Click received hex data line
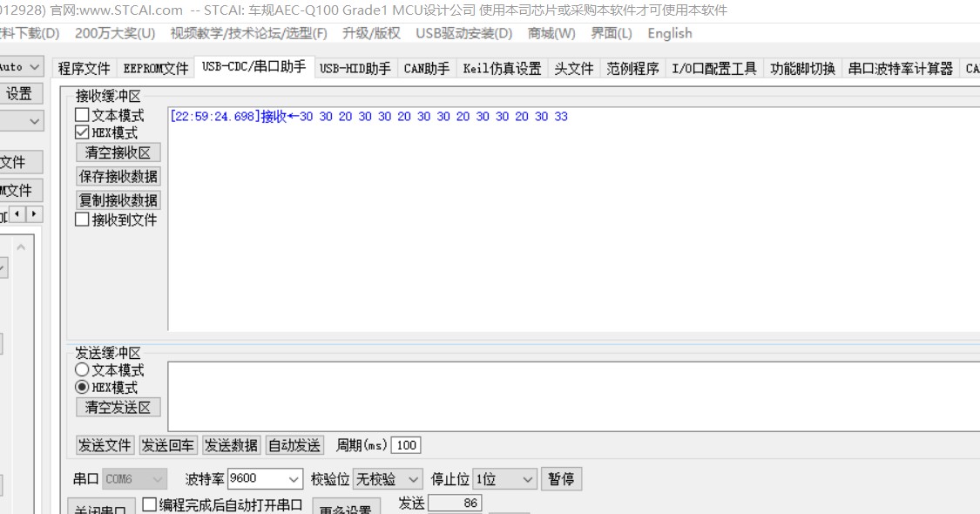The width and height of the screenshot is (980, 514). point(368,117)
